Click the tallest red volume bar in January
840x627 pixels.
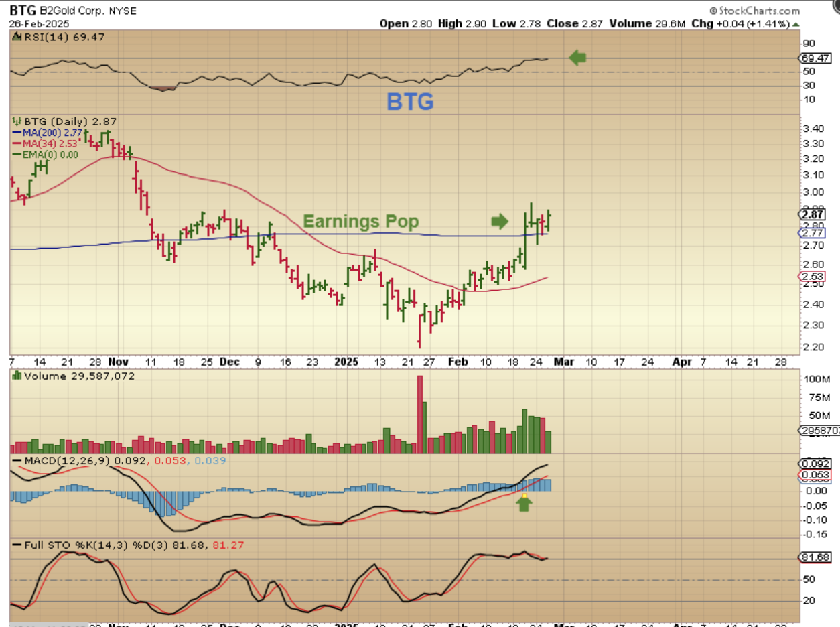[x=421, y=415]
